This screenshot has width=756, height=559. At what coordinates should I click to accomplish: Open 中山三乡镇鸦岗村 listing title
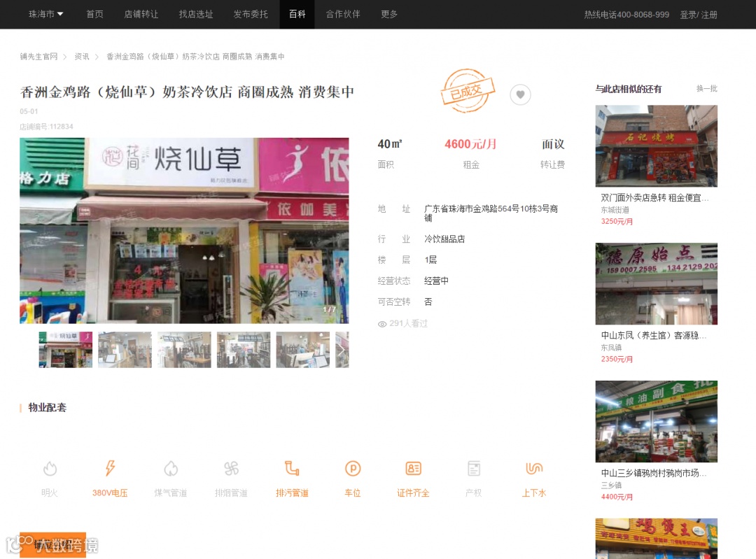tap(653, 474)
